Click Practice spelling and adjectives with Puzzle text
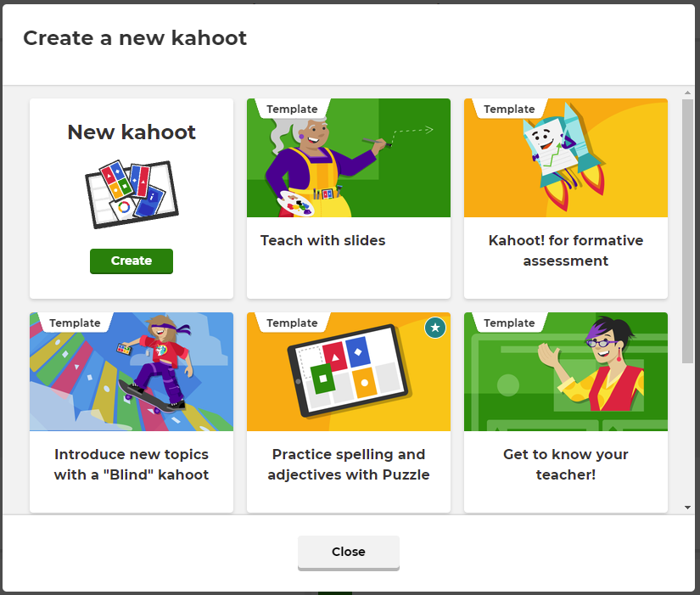 pos(348,464)
